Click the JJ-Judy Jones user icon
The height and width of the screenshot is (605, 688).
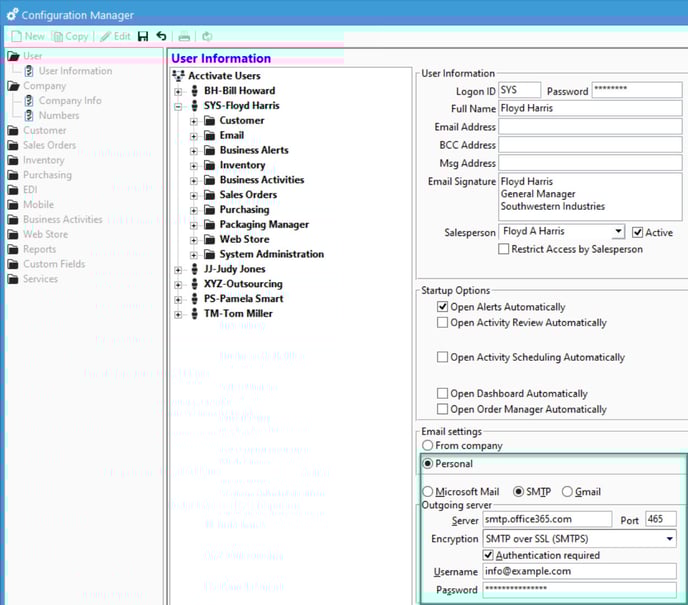194,269
